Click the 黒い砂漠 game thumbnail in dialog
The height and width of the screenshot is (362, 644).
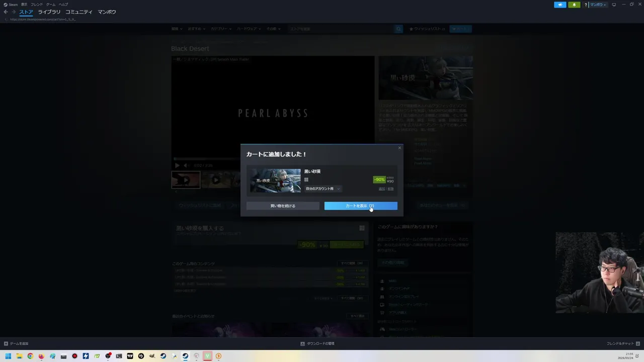276,180
